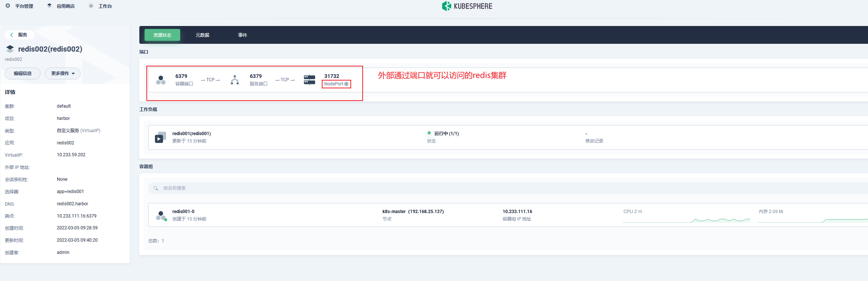
Task: Click the 更新时间 value 2022-03-05 09:40:20
Action: (77, 240)
